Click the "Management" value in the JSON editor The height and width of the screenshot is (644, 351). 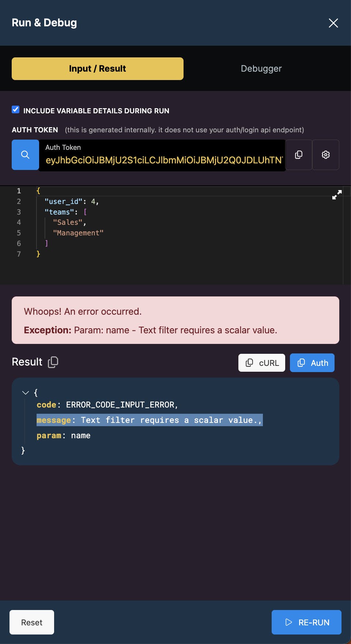pyautogui.click(x=78, y=233)
